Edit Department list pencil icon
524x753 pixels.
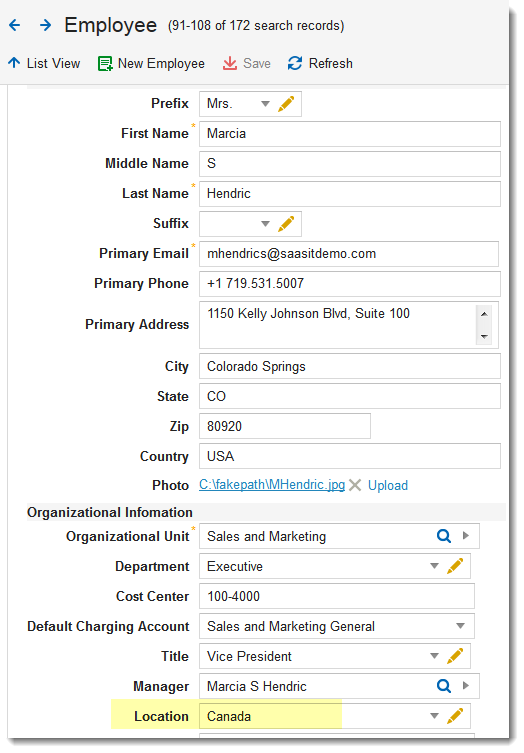[x=455, y=566]
